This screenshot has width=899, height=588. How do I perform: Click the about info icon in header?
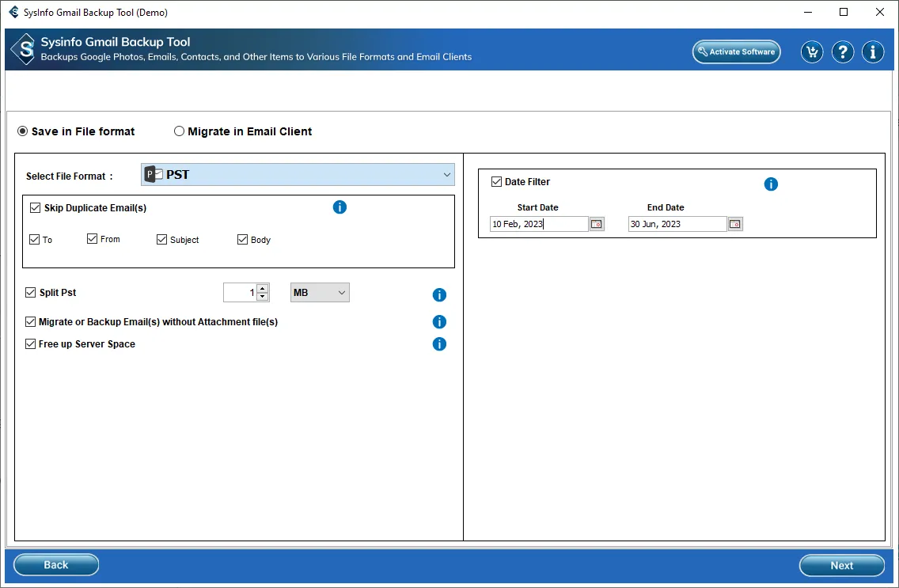coord(873,52)
